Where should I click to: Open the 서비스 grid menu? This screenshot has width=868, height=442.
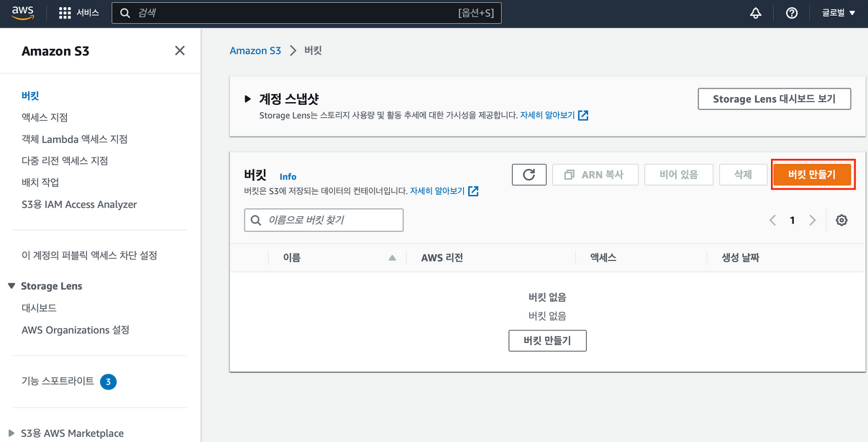[x=79, y=13]
